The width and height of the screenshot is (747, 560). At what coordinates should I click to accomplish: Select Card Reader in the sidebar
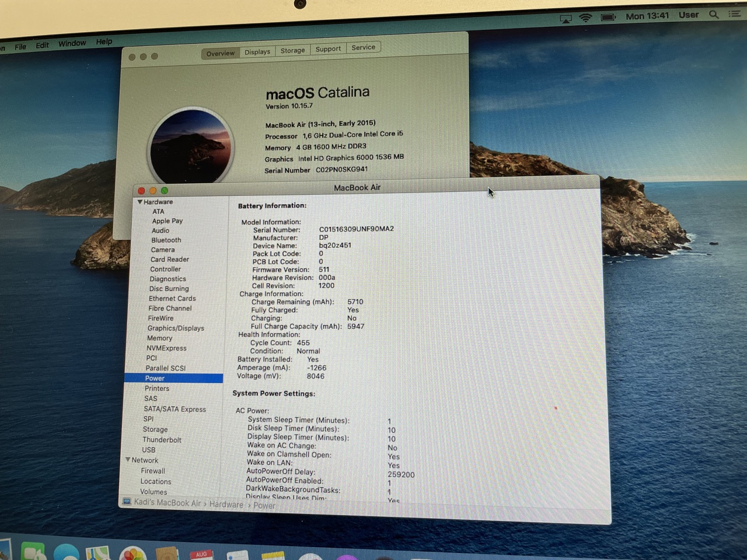(x=170, y=260)
